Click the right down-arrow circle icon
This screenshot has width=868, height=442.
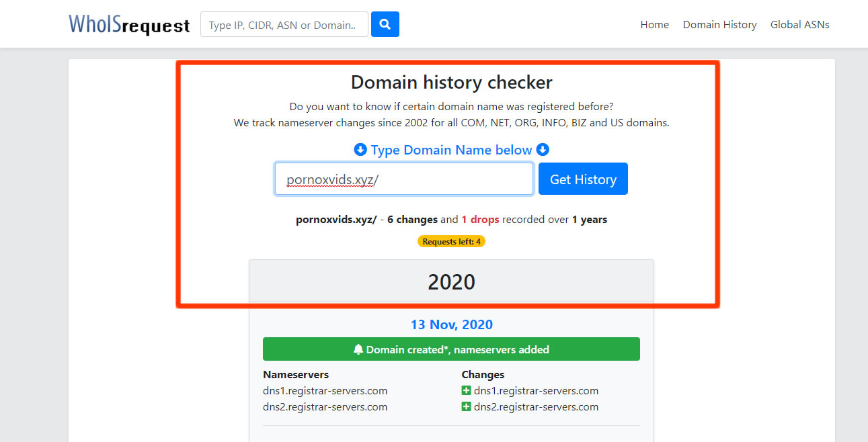543,150
